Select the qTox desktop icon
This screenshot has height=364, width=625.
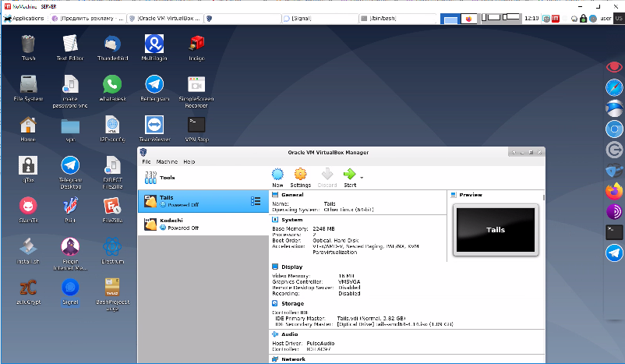[28, 169]
